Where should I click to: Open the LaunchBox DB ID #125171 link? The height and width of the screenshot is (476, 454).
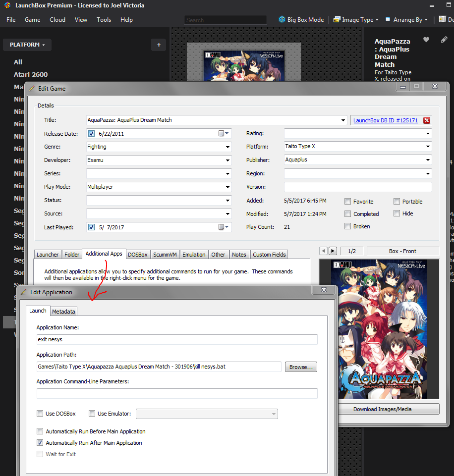pos(386,120)
